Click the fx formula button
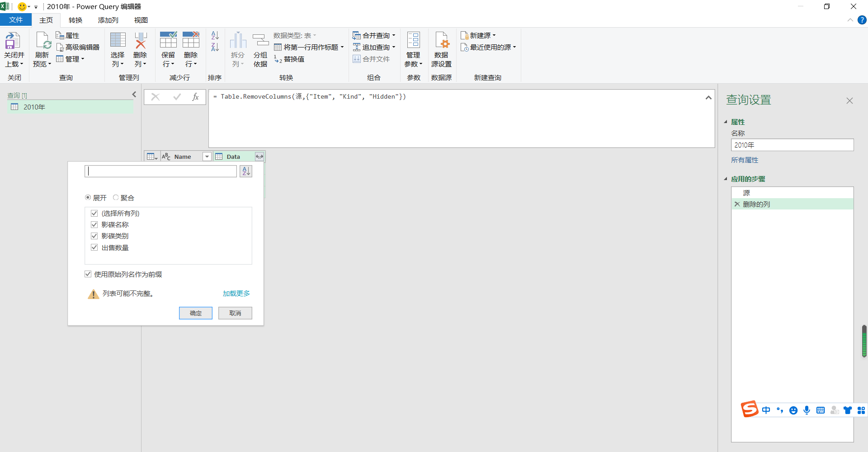The width and height of the screenshot is (868, 452). tap(195, 97)
